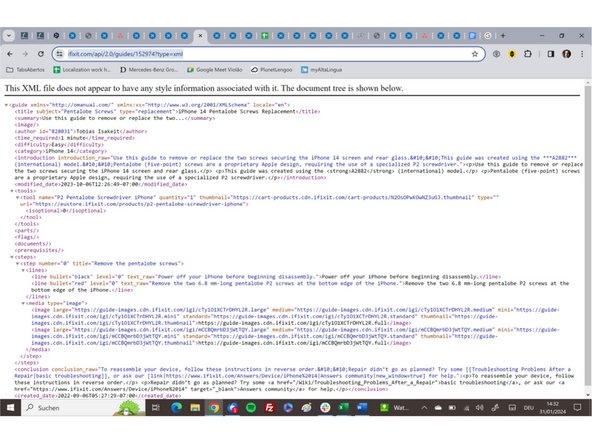This screenshot has width=592, height=444.
Task: Open the Chrome side panel
Action: [551, 54]
